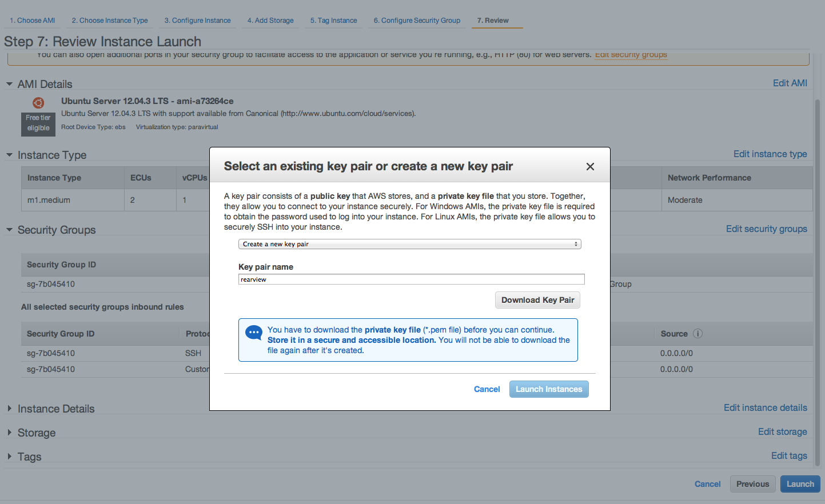The height and width of the screenshot is (504, 825).
Task: Collapse the Instance Type section
Action: click(x=10, y=155)
